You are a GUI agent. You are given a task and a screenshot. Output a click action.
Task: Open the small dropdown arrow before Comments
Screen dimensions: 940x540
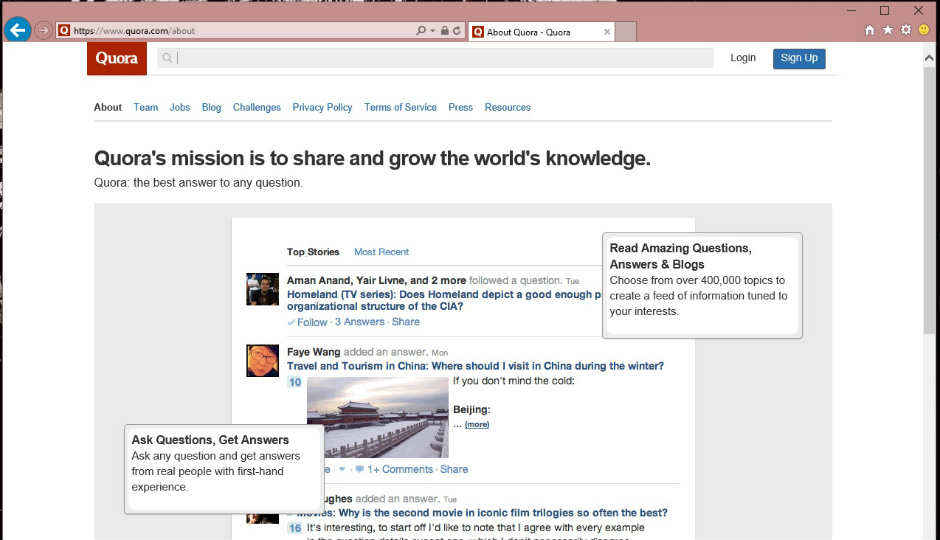(342, 469)
